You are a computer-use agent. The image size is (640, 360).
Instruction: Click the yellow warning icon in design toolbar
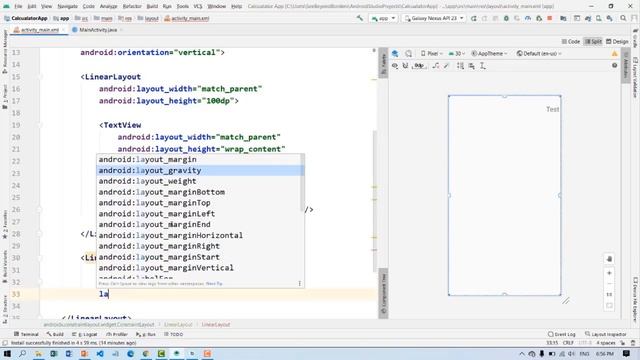[615, 53]
